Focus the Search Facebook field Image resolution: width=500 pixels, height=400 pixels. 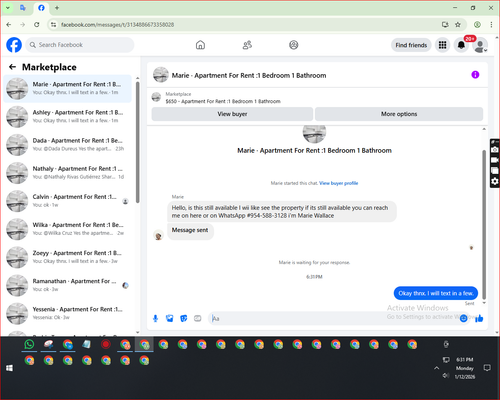point(80,45)
